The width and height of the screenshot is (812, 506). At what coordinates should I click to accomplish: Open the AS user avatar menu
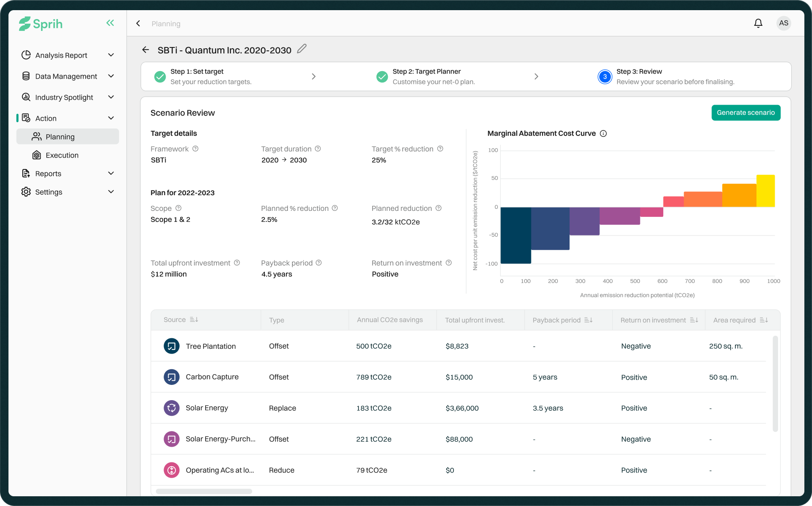(784, 23)
